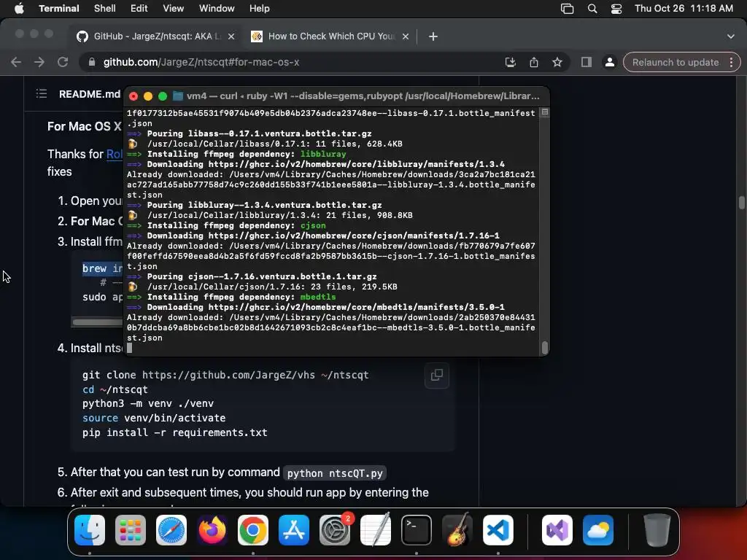Click Relaunch to update button
This screenshot has width=747, height=560.
point(675,63)
